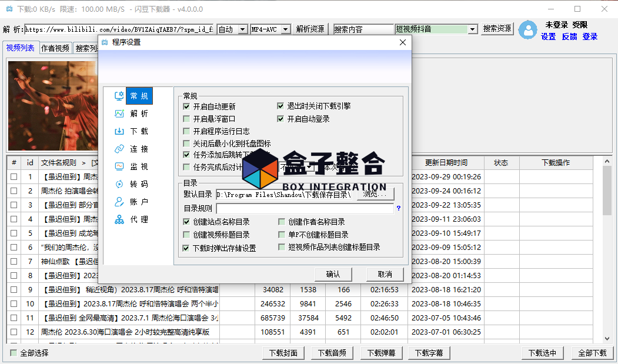618x364 pixels.
Task: Check the 全部选择 checkbox
Action: click(14, 353)
